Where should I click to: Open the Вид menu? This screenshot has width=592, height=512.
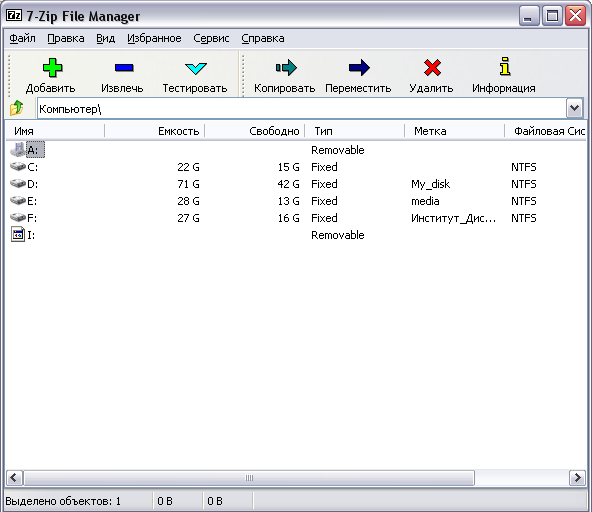105,38
